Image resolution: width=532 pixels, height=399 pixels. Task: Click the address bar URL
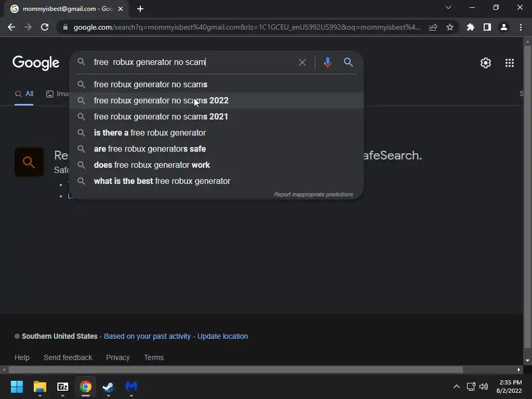click(x=247, y=27)
